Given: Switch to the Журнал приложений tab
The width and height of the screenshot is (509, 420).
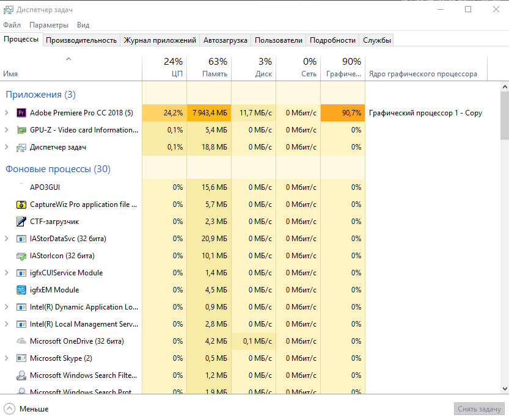Looking at the screenshot, I should pos(159,40).
